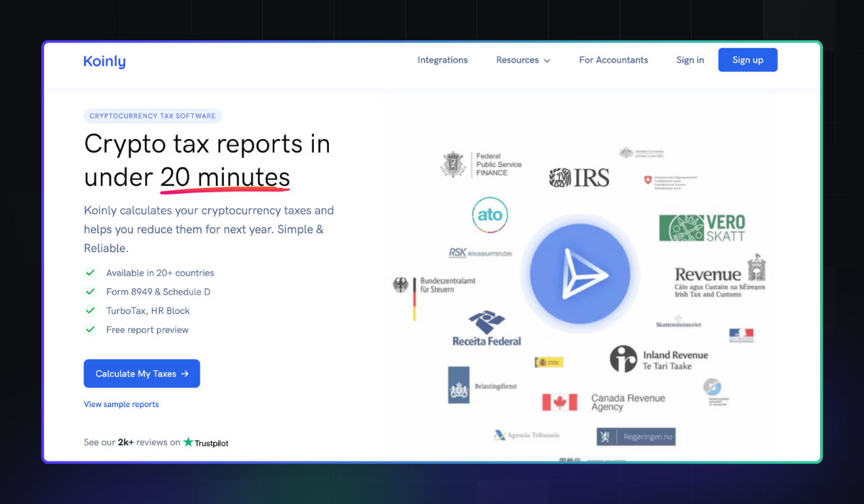Open the View sample reports link
Image resolution: width=864 pixels, height=504 pixels.
(x=121, y=405)
